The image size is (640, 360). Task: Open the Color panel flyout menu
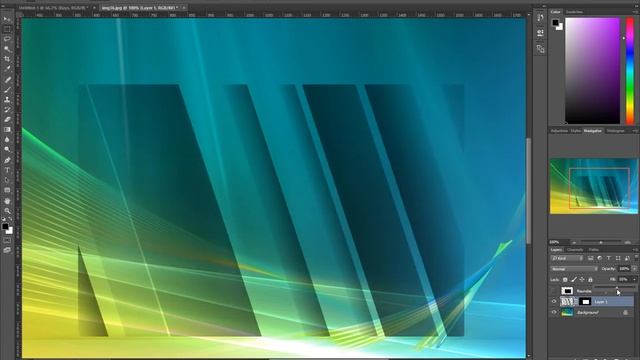(x=635, y=12)
